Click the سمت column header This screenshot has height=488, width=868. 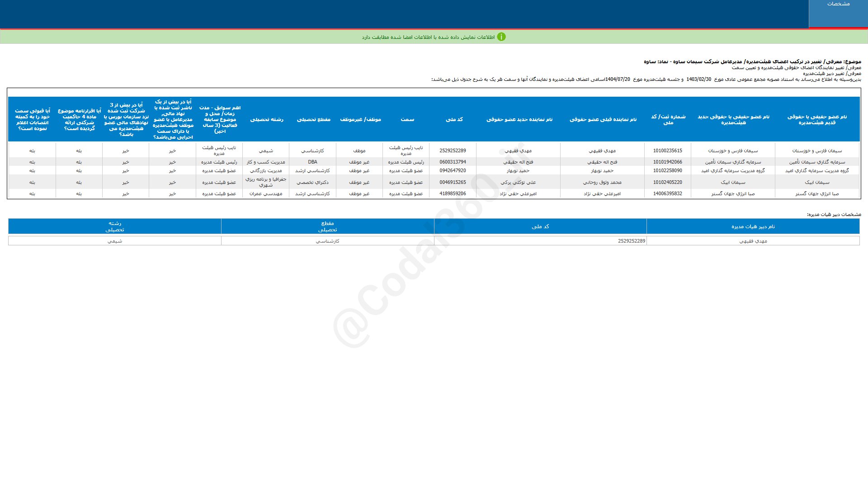[407, 119]
